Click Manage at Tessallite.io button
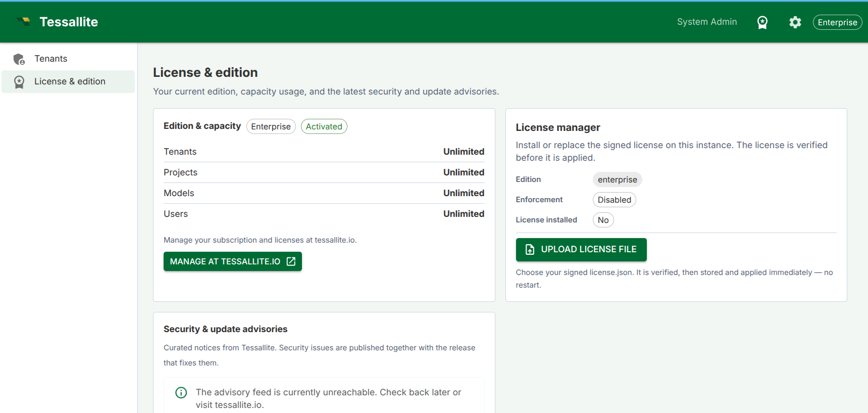 point(233,261)
